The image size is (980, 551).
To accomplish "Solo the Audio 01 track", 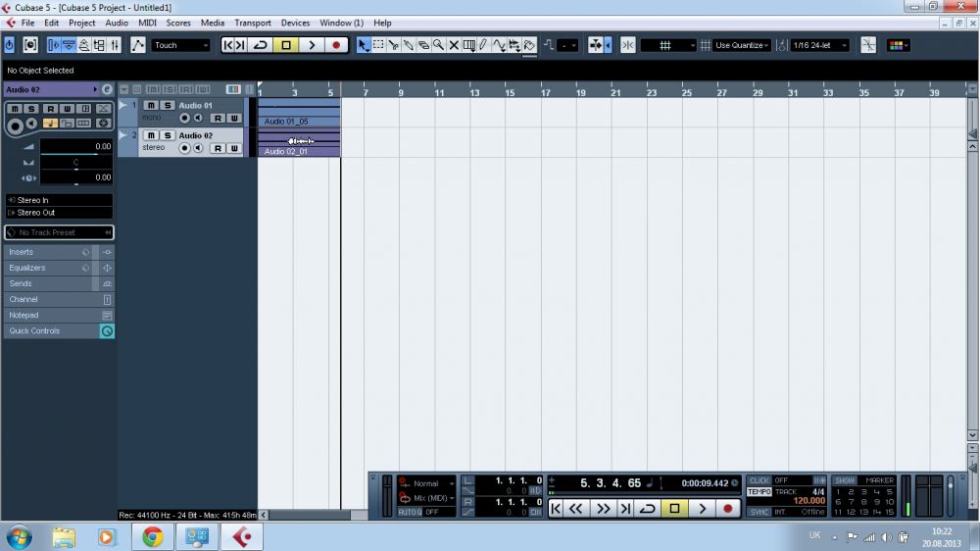I will tap(168, 105).
